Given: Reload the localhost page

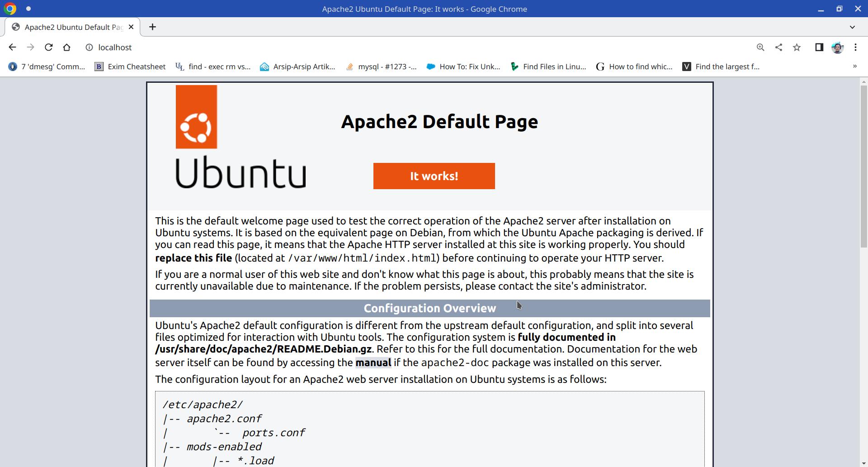Looking at the screenshot, I should 48,47.
